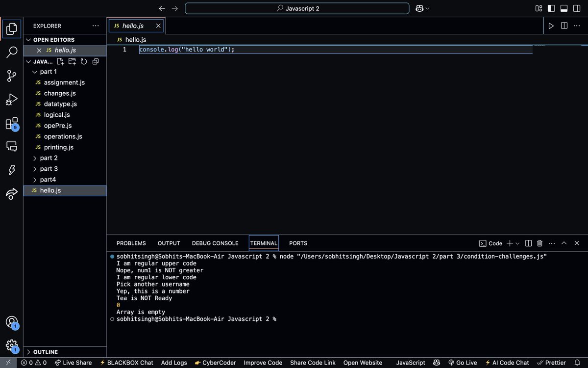Open the Run and Debug view

tap(12, 99)
